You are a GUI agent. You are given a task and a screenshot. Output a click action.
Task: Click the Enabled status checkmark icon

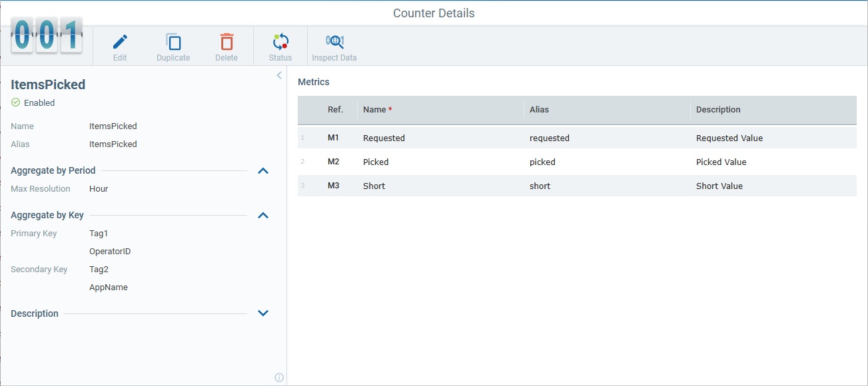pyautogui.click(x=15, y=103)
